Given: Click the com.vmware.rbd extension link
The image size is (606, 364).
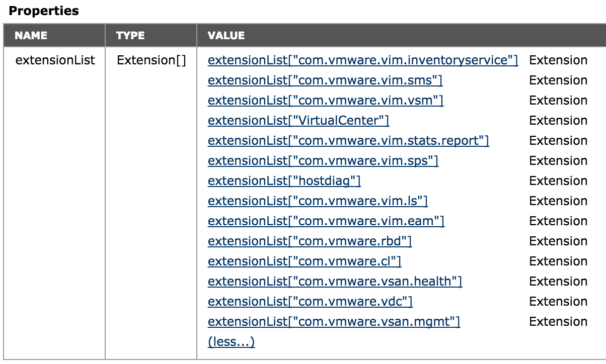Looking at the screenshot, I should coord(310,241).
